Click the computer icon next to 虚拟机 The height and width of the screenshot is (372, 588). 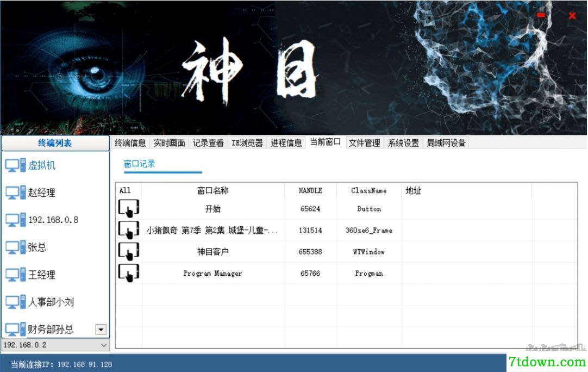click(15, 165)
